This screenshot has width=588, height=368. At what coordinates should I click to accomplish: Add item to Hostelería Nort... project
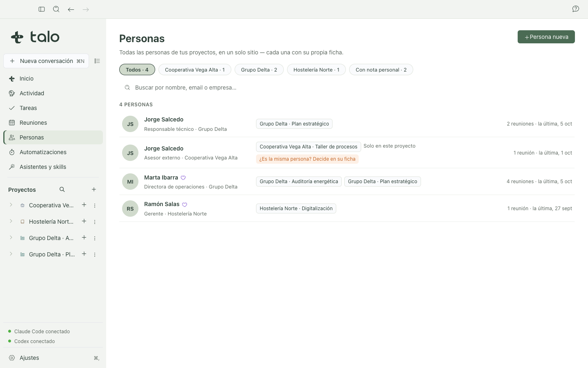tap(84, 221)
